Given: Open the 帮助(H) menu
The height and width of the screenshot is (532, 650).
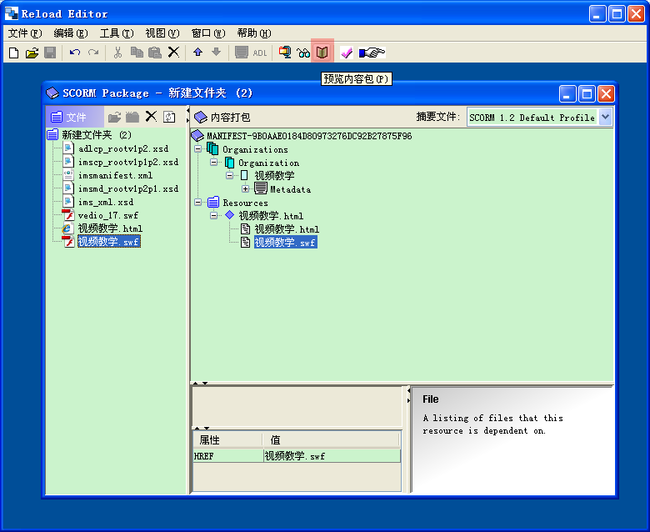Looking at the screenshot, I should click(x=254, y=33).
